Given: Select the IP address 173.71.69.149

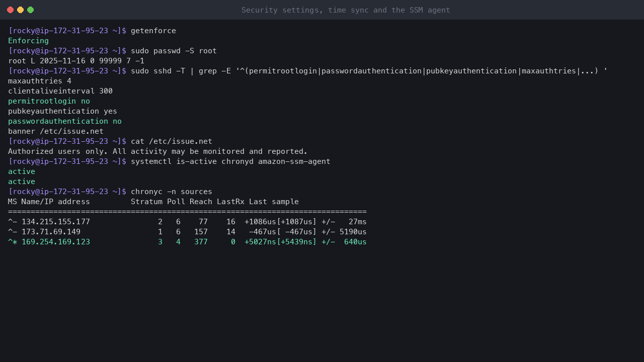Looking at the screenshot, I should 51,232.
